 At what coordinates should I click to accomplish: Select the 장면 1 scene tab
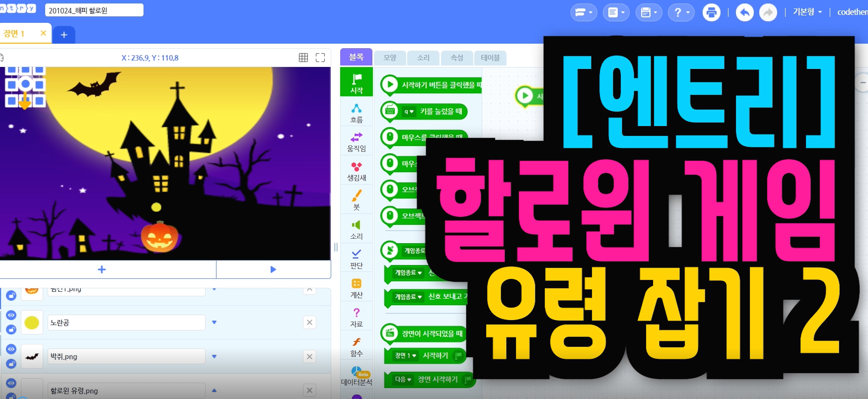[15, 33]
